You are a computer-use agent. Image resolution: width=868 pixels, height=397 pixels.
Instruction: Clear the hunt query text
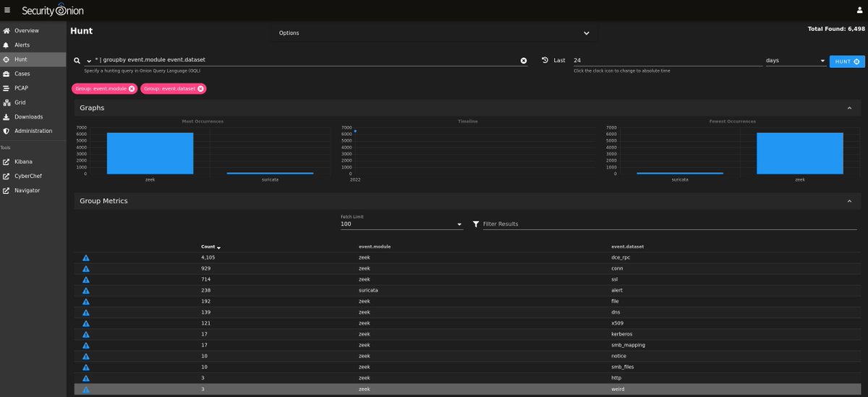(x=524, y=60)
